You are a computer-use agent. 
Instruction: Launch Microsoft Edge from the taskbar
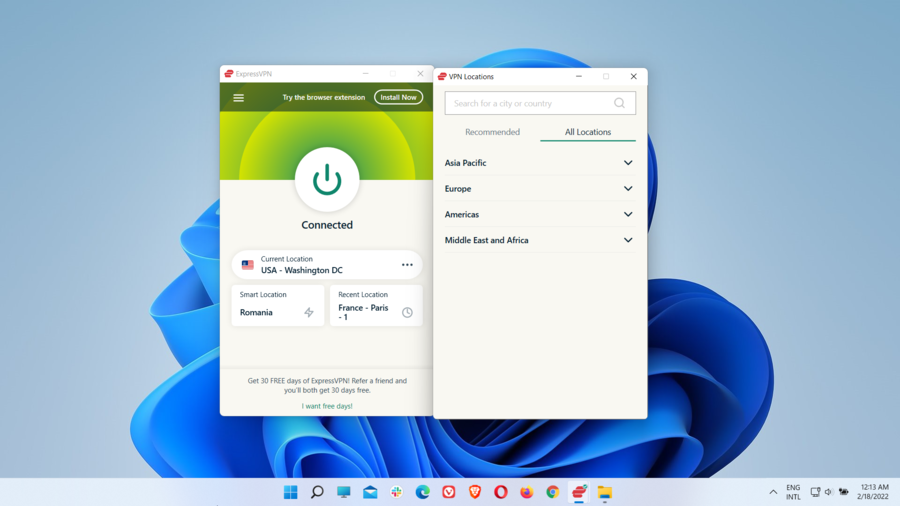422,492
